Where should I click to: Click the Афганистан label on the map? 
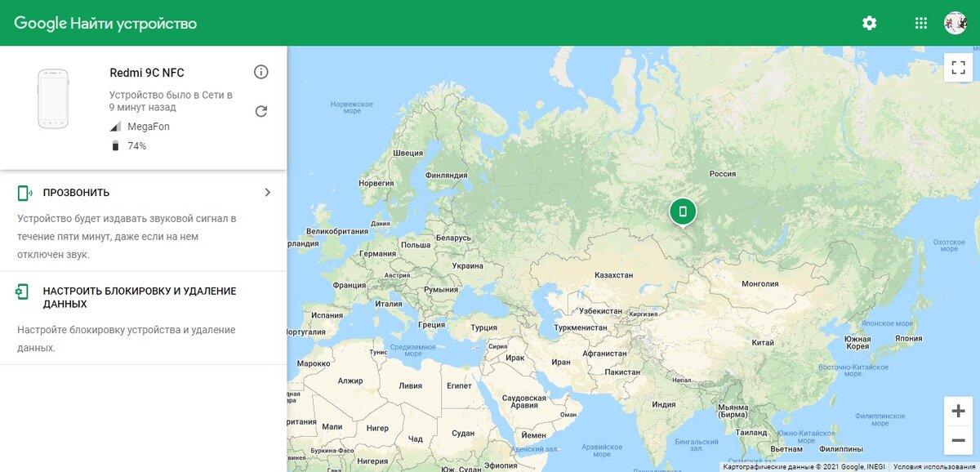(604, 354)
